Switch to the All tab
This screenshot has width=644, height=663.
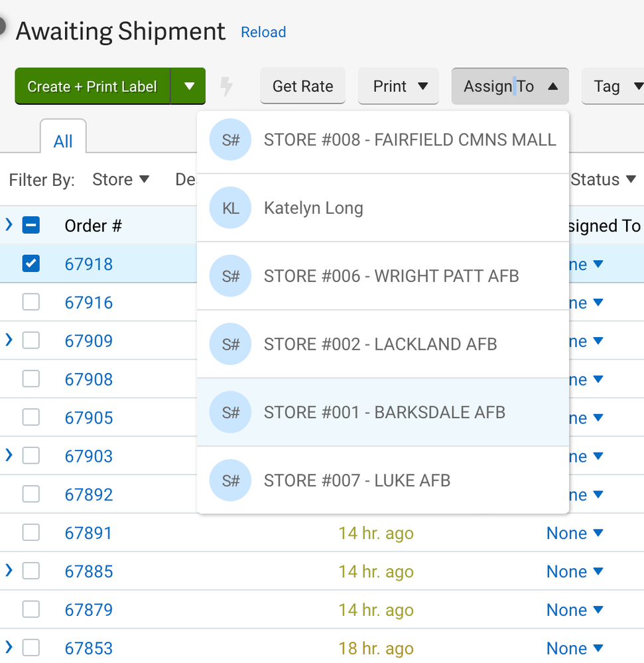(x=63, y=141)
